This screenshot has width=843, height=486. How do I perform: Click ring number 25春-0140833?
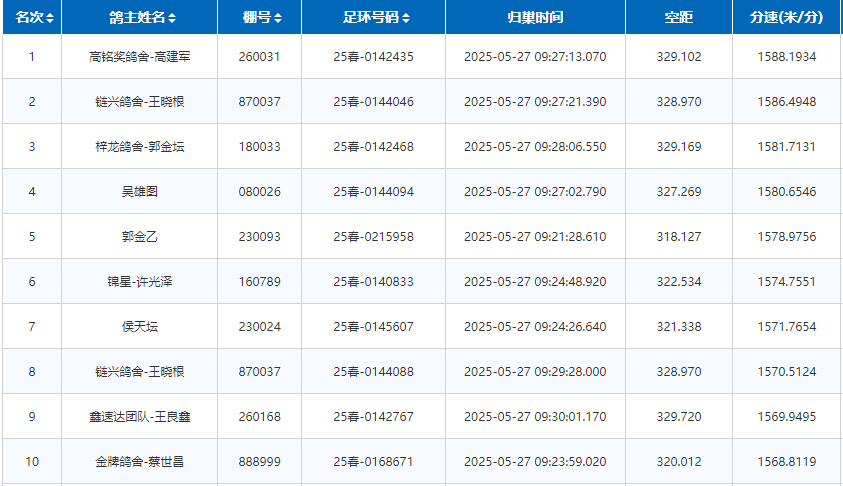374,281
